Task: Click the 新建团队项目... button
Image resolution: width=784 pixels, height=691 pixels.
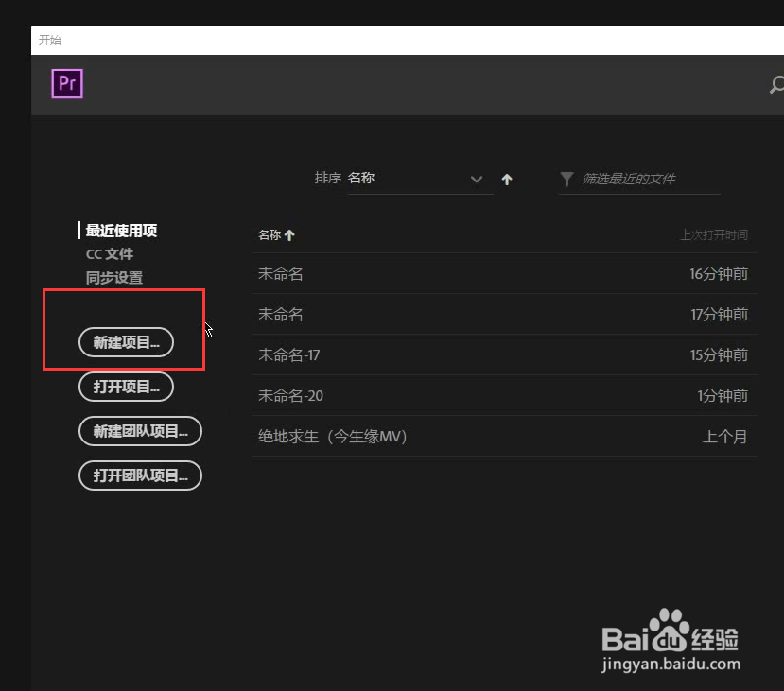Action: (141, 431)
